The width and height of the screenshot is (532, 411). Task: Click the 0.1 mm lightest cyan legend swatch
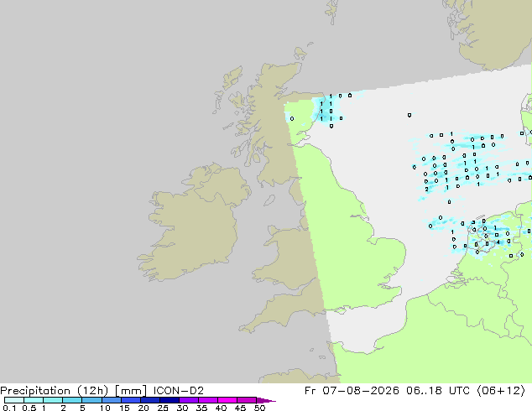[x=14, y=400]
